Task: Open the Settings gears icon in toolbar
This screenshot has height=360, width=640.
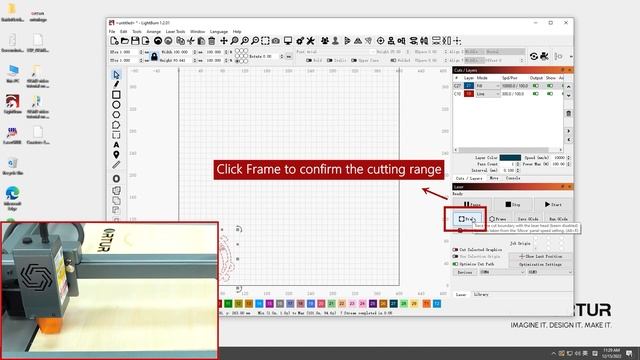Action: click(300, 41)
